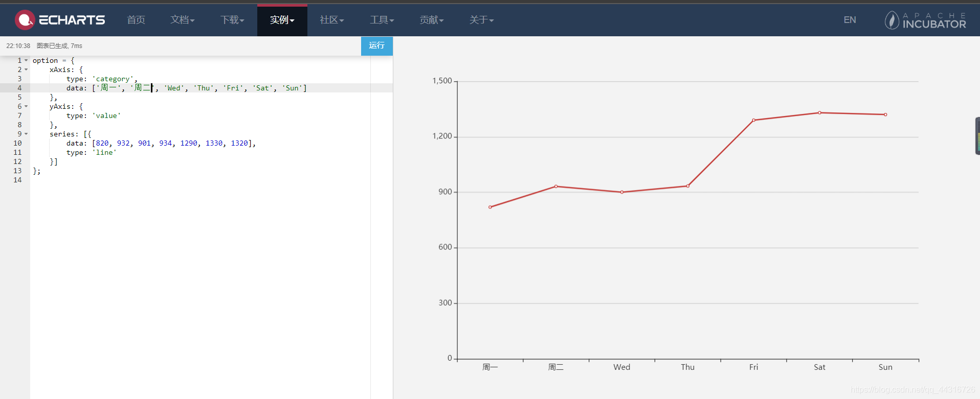The width and height of the screenshot is (980, 399).
Task: Expand the 关于 about menu
Action: (x=482, y=20)
